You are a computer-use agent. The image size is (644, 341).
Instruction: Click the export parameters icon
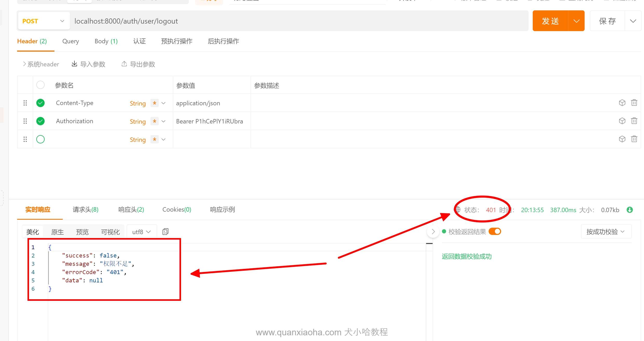[124, 64]
